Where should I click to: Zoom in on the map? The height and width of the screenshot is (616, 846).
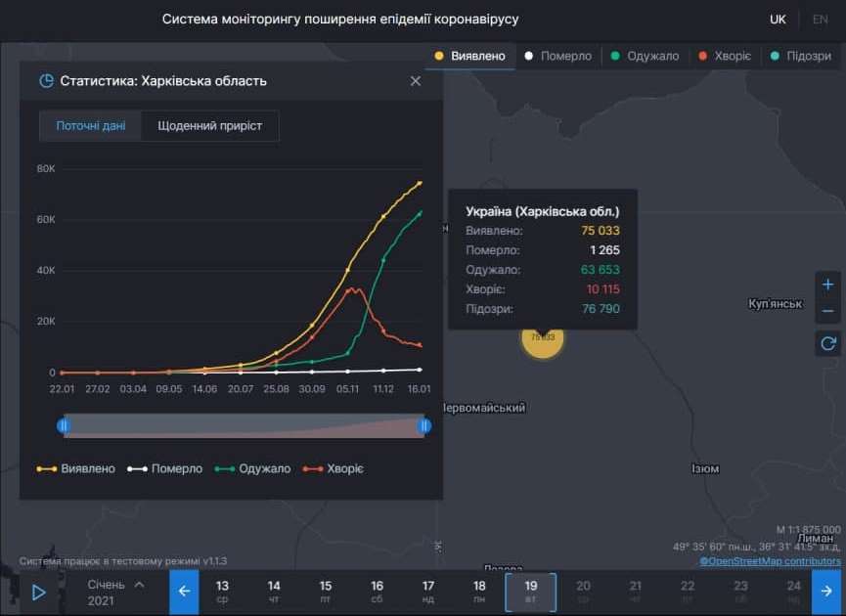(x=827, y=283)
